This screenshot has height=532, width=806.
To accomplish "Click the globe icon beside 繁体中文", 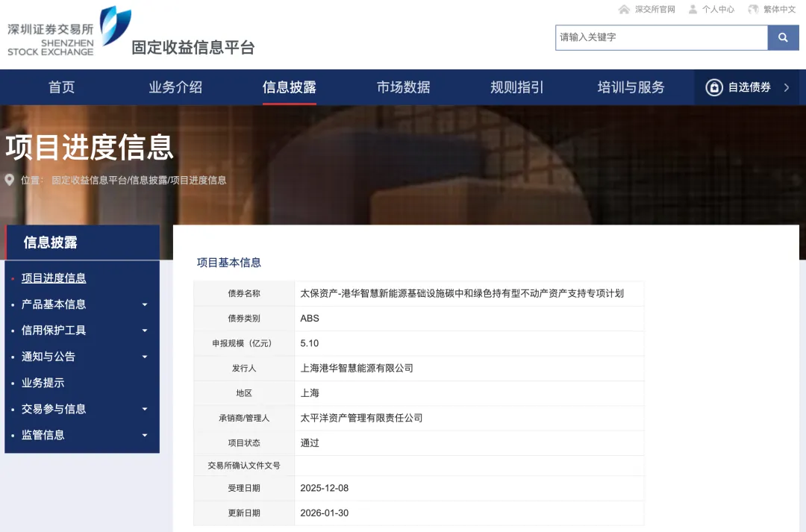I will point(753,9).
